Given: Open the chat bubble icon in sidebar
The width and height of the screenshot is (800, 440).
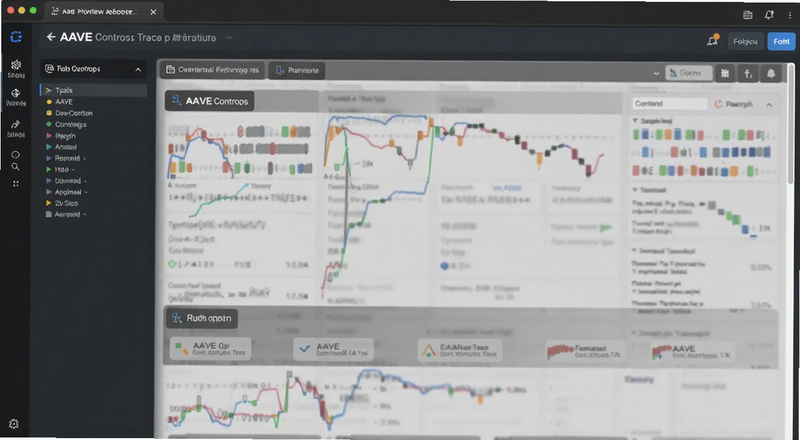Looking at the screenshot, I should 16,155.
